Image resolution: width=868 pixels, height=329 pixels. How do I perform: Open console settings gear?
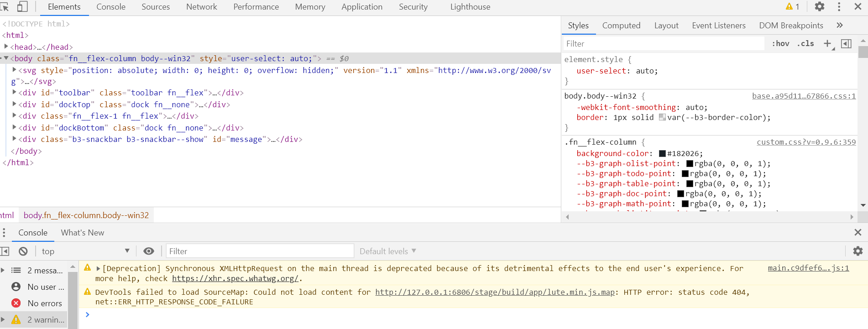point(858,251)
